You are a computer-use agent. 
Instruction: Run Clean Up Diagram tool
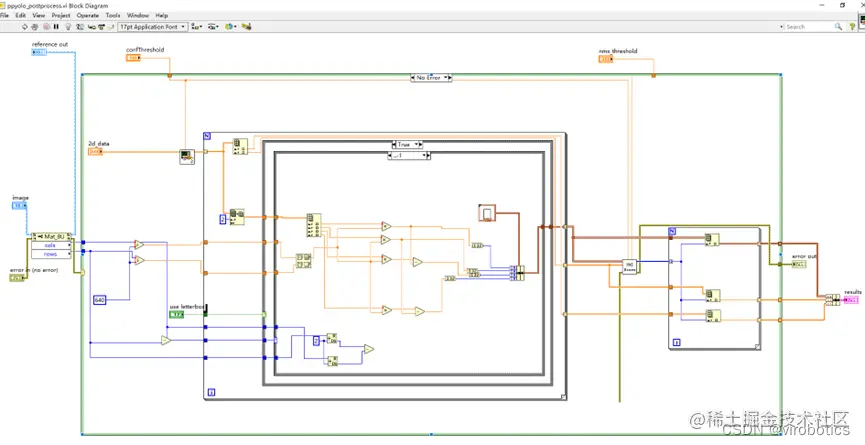246,26
